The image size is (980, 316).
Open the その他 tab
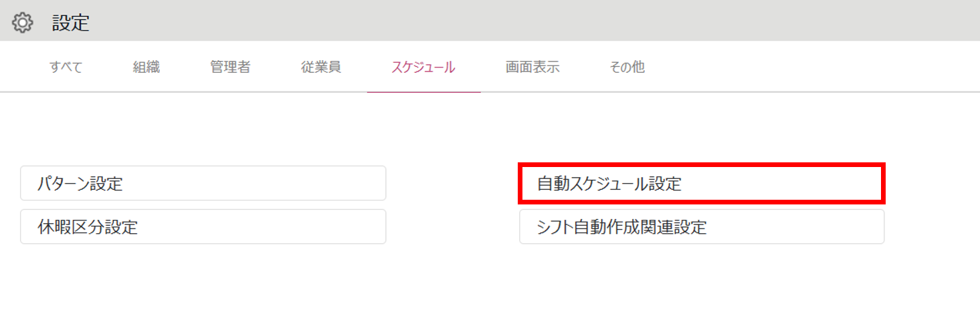coord(627,67)
